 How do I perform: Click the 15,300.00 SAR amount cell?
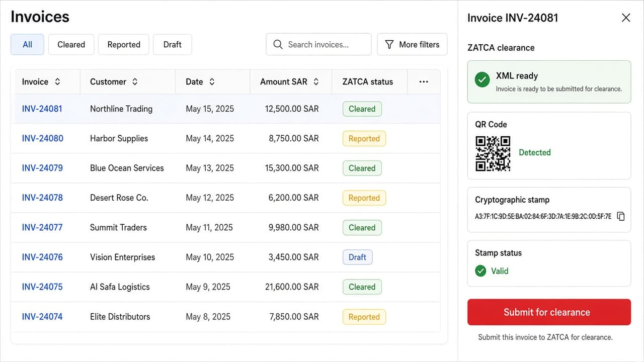(x=292, y=168)
